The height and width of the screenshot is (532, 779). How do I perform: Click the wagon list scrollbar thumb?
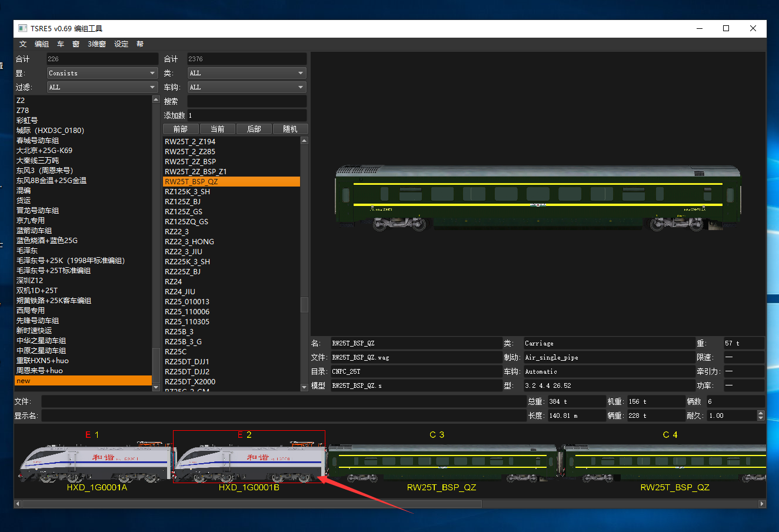point(304,304)
